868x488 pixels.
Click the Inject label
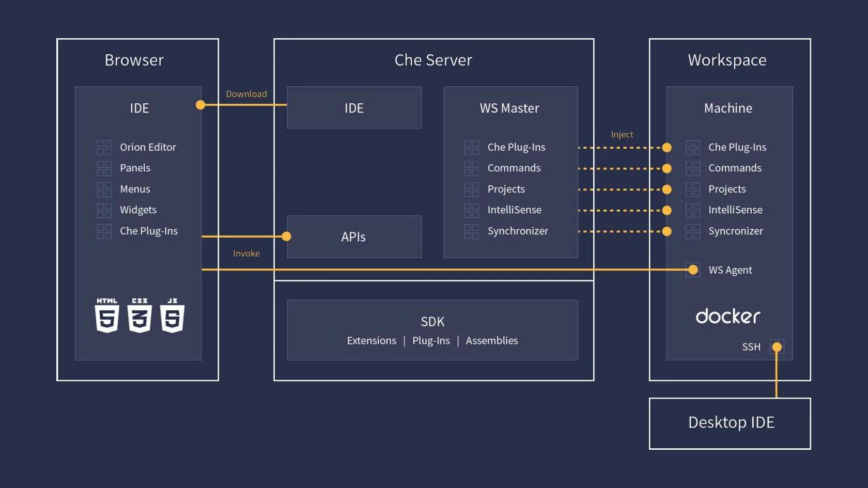pos(622,134)
